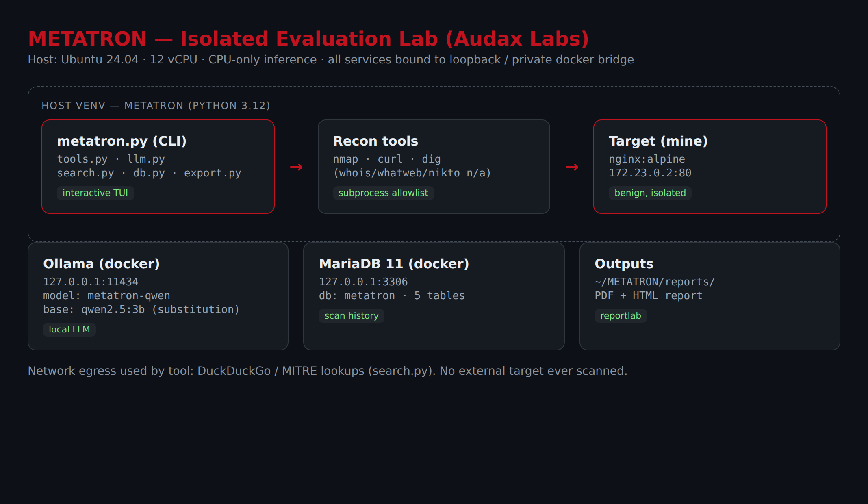This screenshot has width=868, height=504.
Task: Click the dig tool name
Action: tap(431, 159)
